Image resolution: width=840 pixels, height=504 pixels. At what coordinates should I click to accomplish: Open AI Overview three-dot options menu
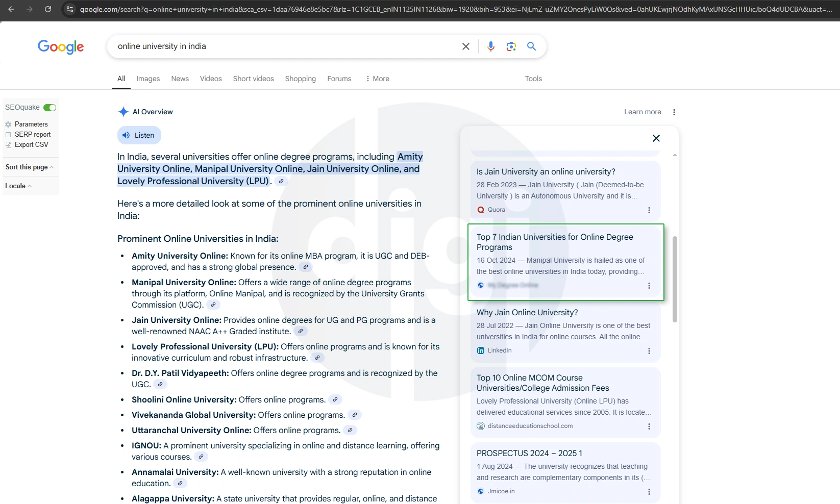coord(674,112)
